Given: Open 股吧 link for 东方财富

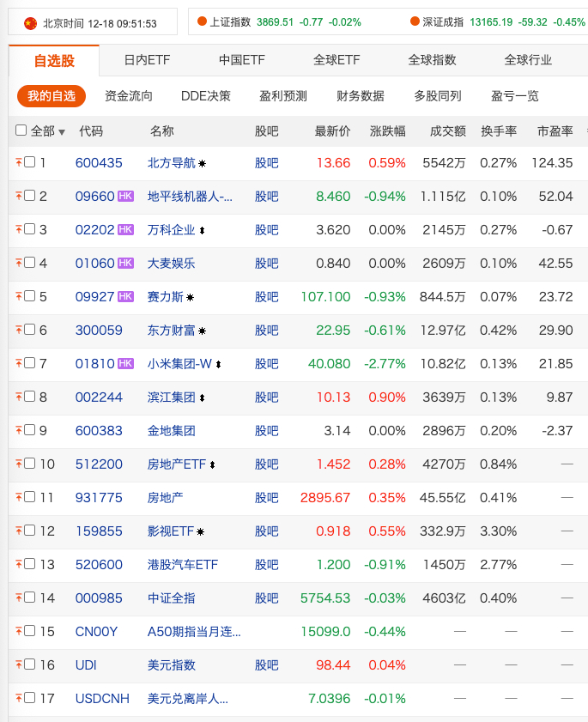Looking at the screenshot, I should pyautogui.click(x=266, y=330).
